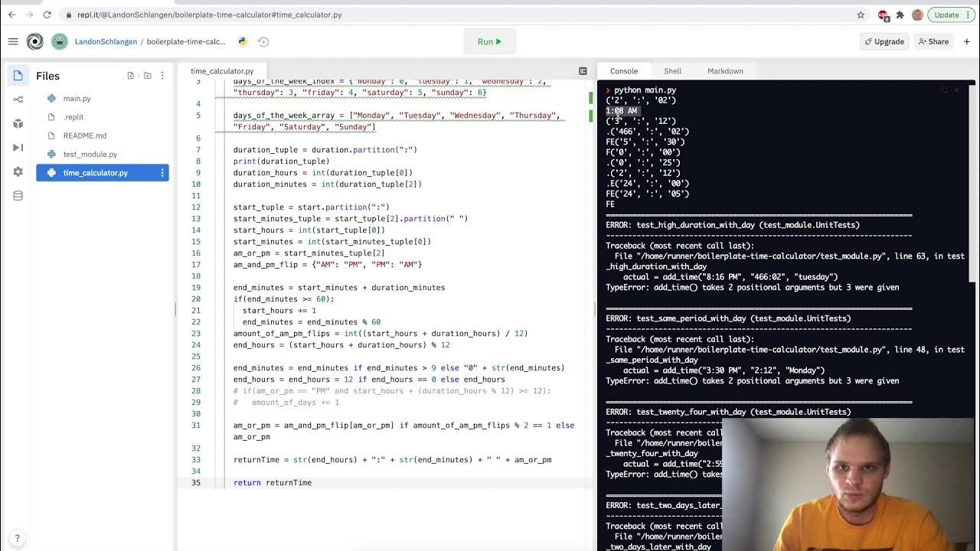Click the Share button

(x=933, y=41)
